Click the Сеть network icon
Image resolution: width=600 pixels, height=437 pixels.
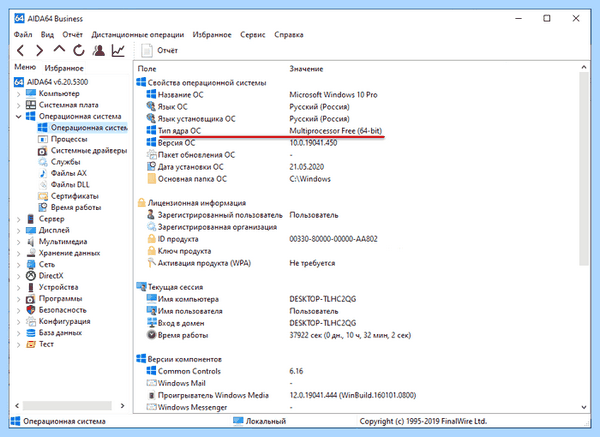pos(31,264)
